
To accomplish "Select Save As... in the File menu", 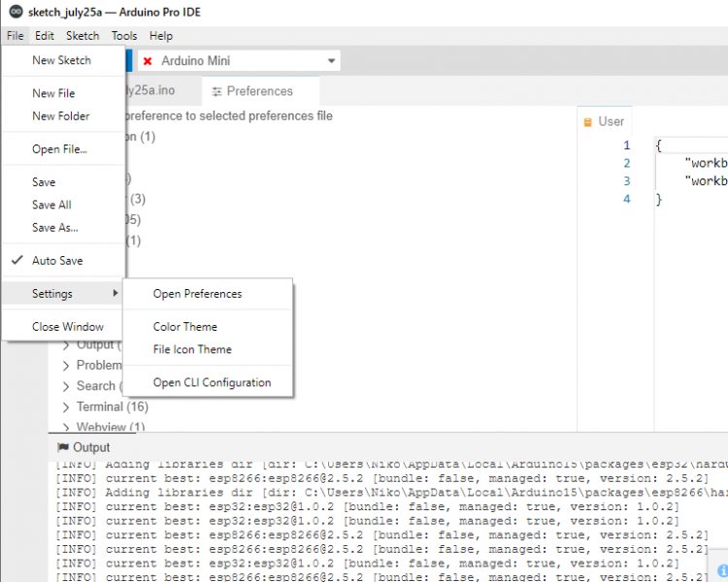I will [64, 227].
